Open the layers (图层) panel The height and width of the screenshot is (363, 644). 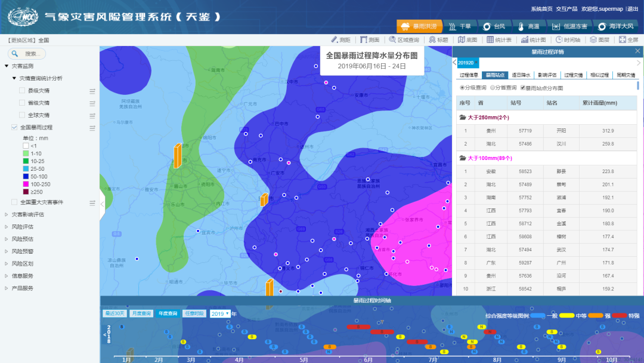click(x=599, y=39)
